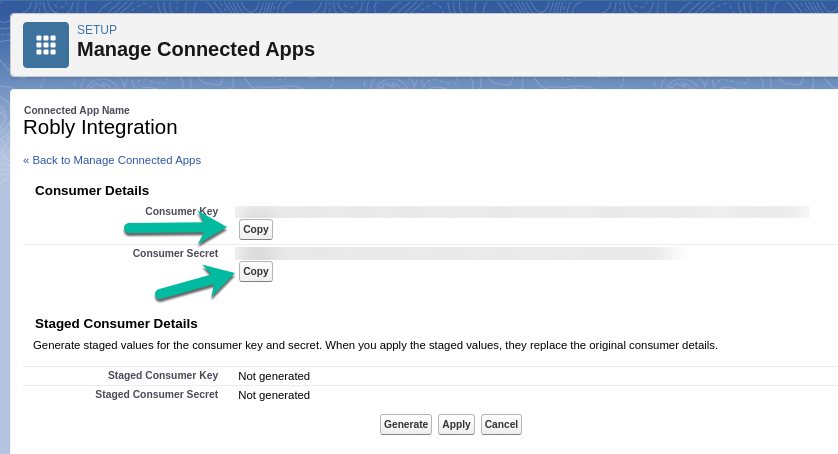Click the Staged Consumer Key 'Not generated' value
This screenshot has height=454, width=838.
point(274,376)
